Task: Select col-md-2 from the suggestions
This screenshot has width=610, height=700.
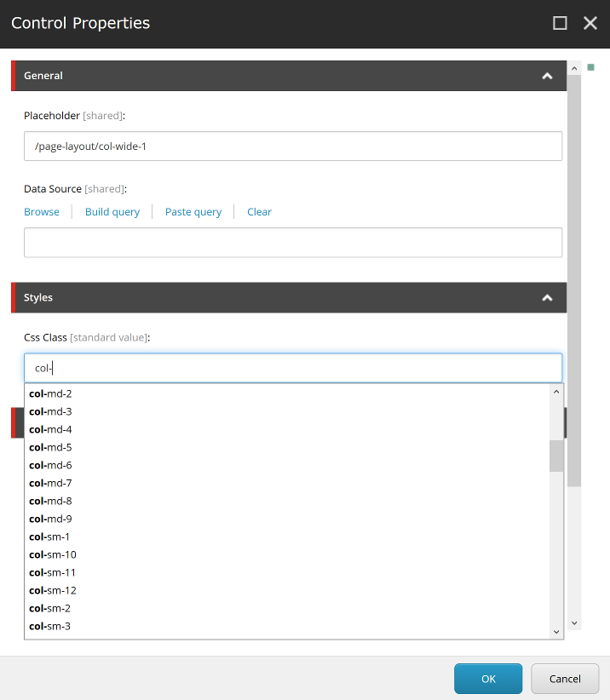Action: pyautogui.click(x=287, y=393)
